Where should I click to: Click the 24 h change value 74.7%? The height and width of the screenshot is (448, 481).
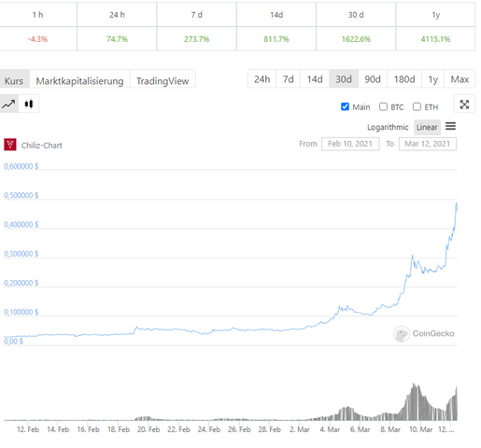[x=117, y=39]
